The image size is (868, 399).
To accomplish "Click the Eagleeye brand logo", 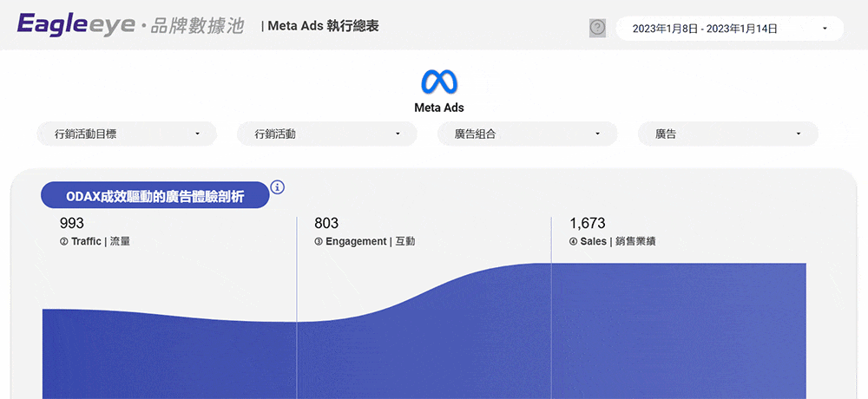I will pos(76,25).
